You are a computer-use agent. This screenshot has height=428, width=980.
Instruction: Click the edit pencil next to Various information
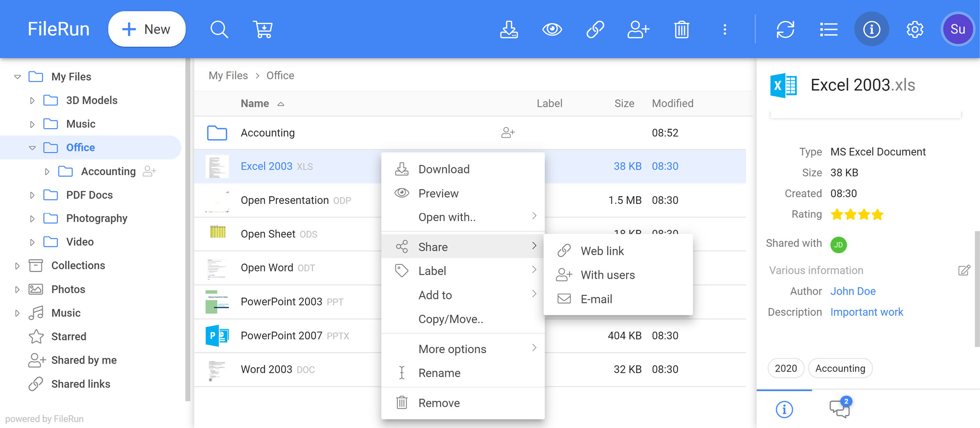pos(964,270)
